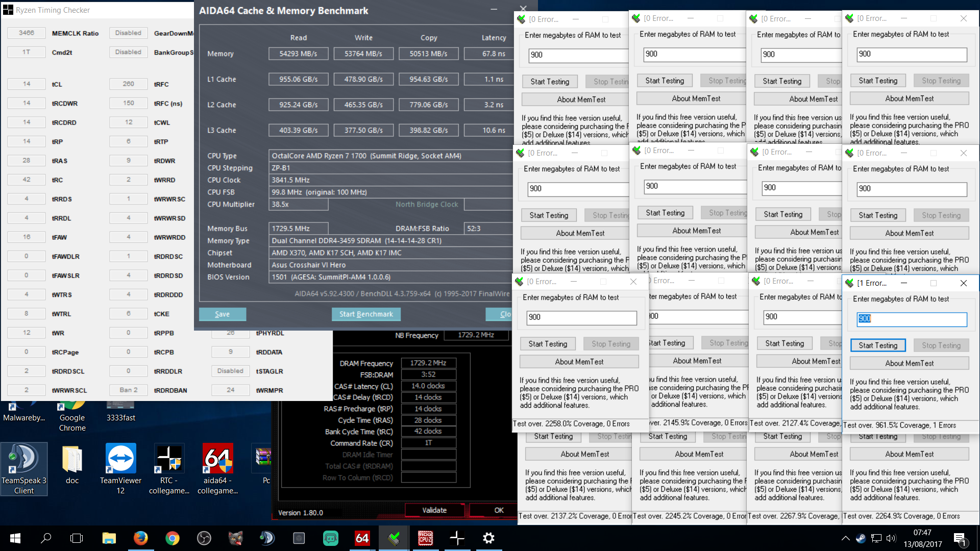
Task: Click Start Testing in the 1 Error MemTest window
Action: click(877, 345)
